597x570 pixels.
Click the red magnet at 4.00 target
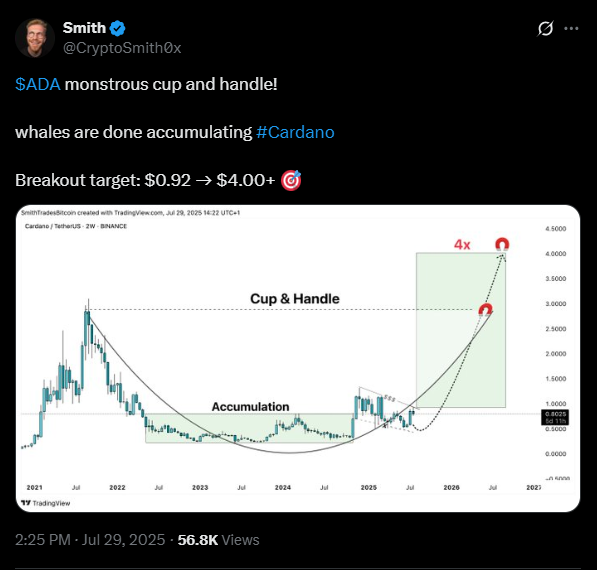pos(502,244)
